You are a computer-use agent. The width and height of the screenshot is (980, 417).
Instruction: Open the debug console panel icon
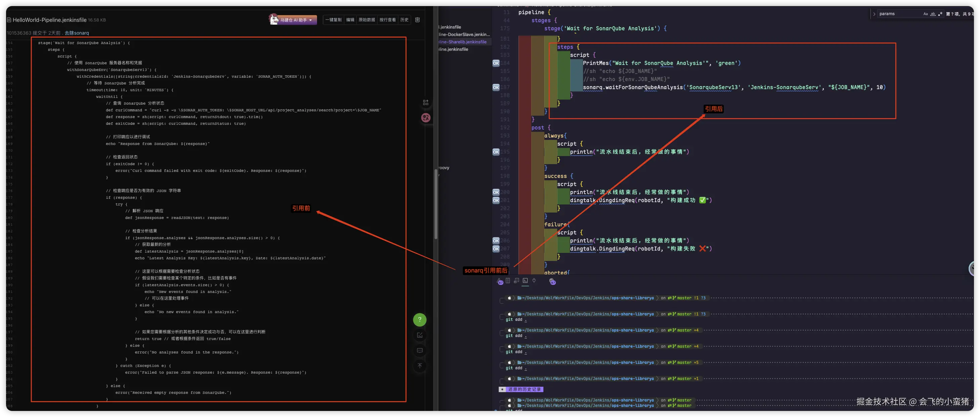click(x=516, y=281)
